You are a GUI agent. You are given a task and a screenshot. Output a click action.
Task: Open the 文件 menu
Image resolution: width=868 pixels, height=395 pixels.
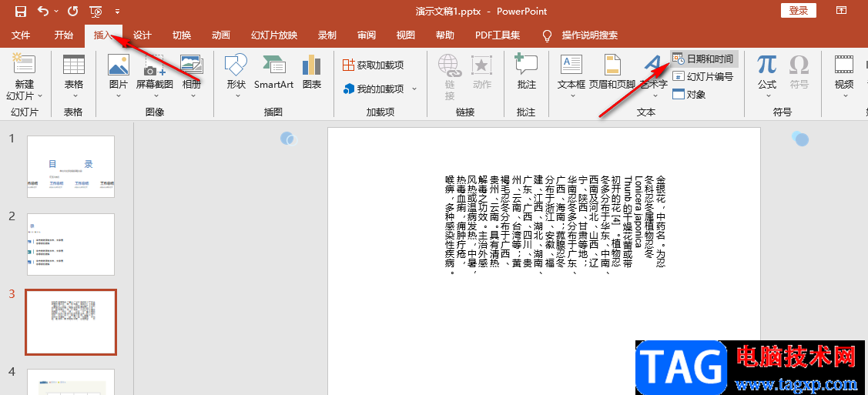[x=21, y=35]
